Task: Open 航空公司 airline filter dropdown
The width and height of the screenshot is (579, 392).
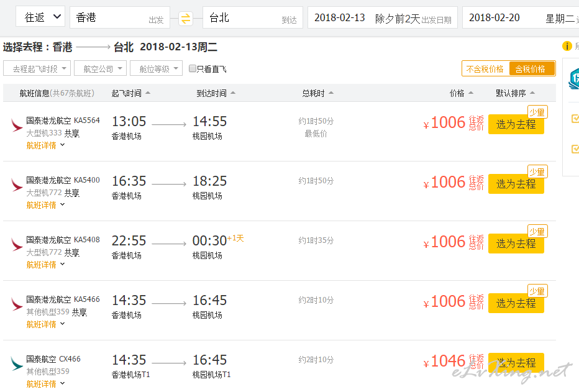Action: tap(101, 68)
